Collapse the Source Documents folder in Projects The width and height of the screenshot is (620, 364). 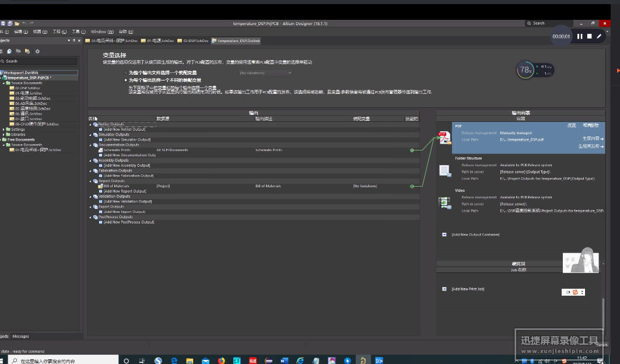(x=3, y=83)
